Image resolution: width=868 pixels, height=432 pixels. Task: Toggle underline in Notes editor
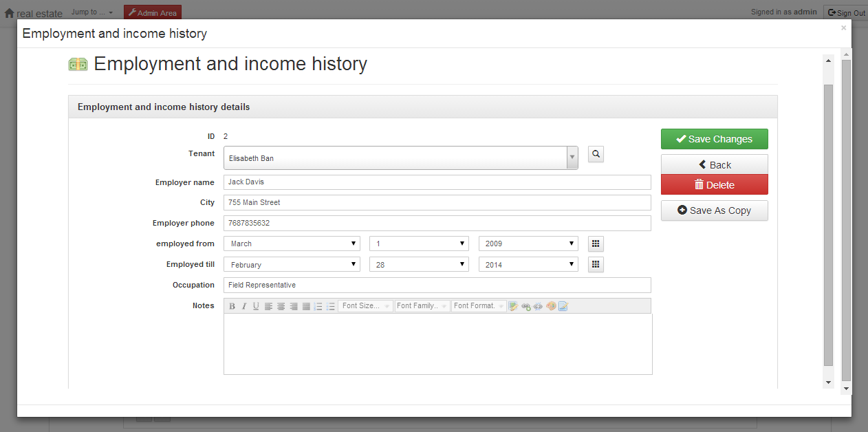point(256,306)
